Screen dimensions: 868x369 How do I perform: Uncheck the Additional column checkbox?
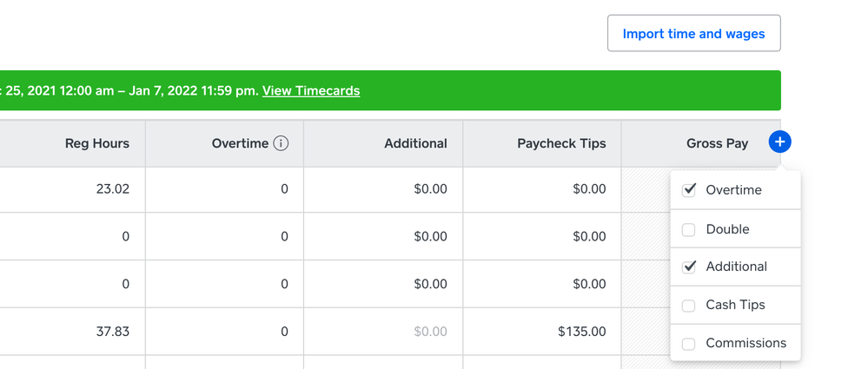689,267
